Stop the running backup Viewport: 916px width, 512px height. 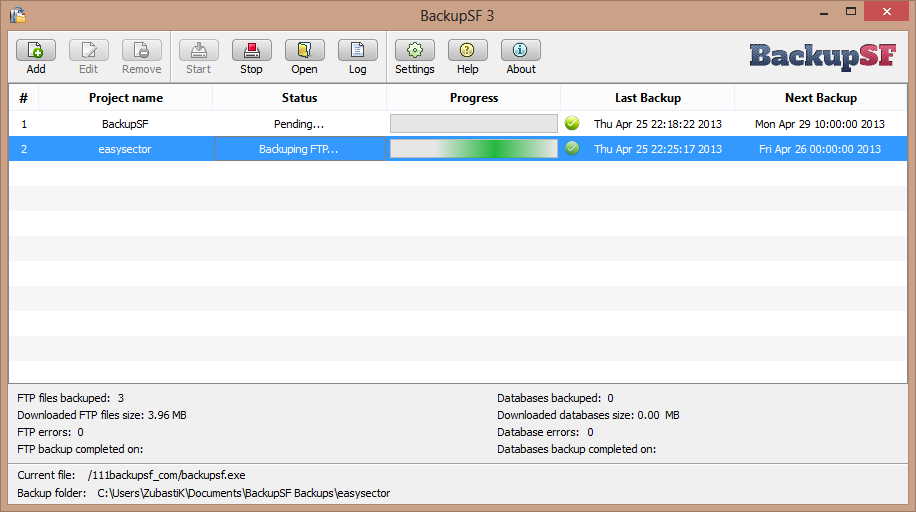(x=251, y=57)
